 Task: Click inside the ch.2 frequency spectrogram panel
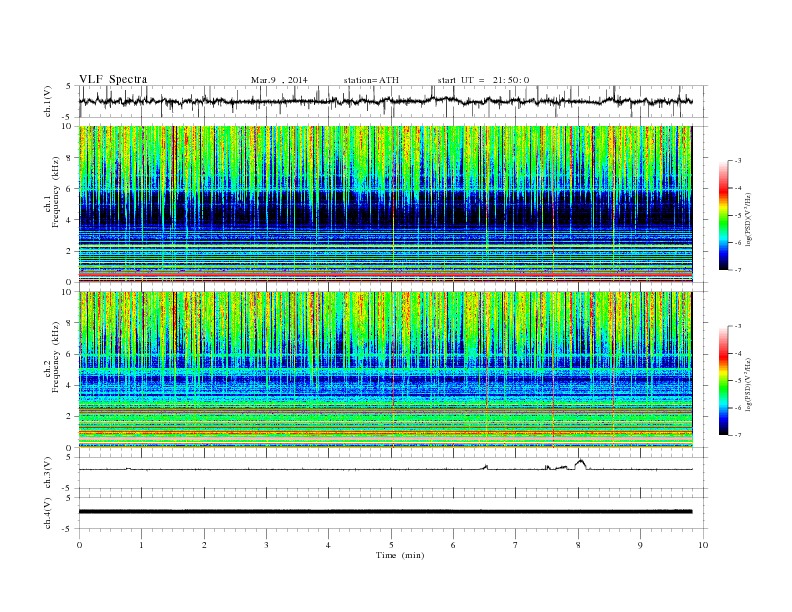(386, 369)
